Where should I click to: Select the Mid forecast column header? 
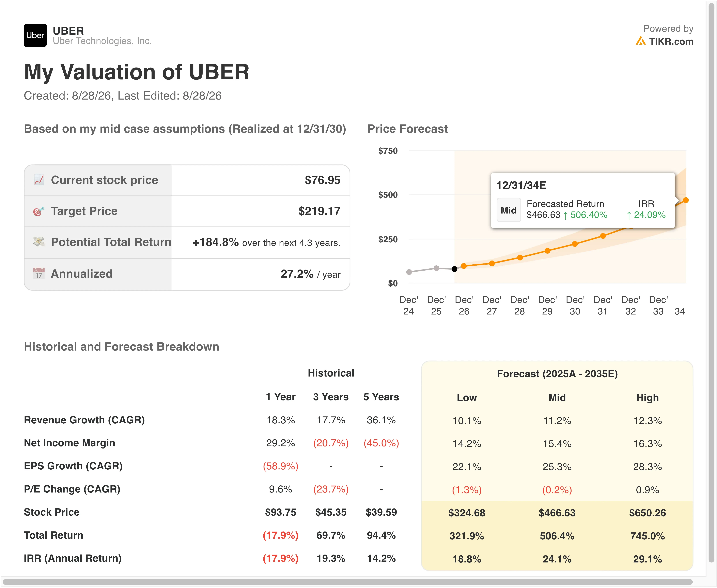pyautogui.click(x=557, y=397)
